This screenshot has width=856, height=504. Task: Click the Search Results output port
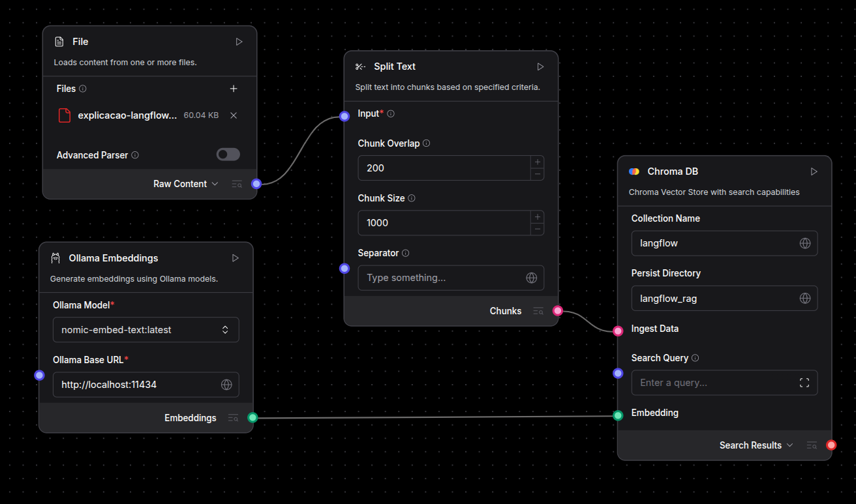(831, 445)
